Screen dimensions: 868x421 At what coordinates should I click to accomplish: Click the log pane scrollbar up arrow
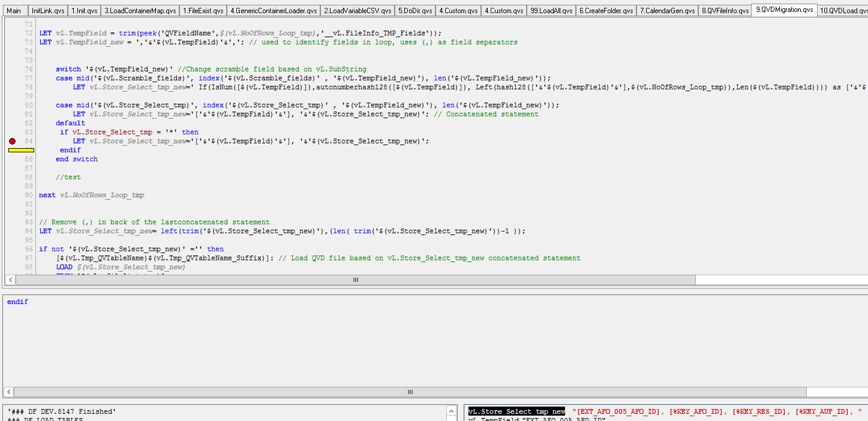click(452, 411)
